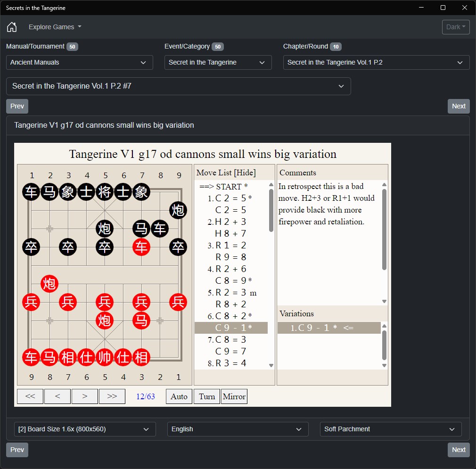
Task: Select the black general piece on the top row
Action: pyautogui.click(x=105, y=192)
